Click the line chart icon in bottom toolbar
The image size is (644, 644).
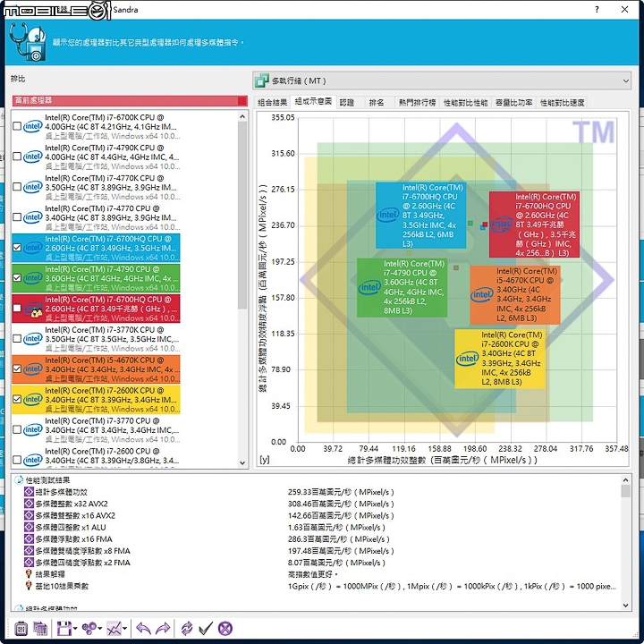pyautogui.click(x=114, y=629)
